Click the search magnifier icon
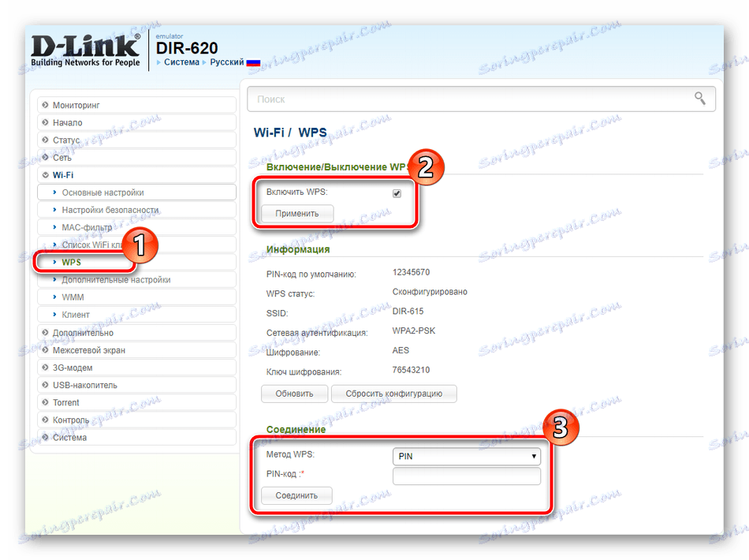This screenshot has height=560, width=749. [700, 99]
